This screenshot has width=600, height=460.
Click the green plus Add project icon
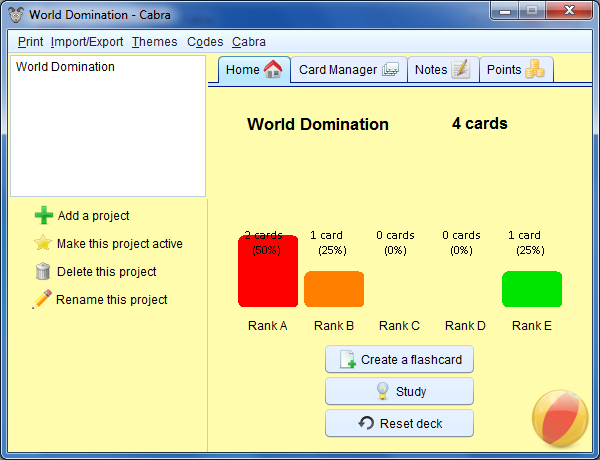point(43,216)
